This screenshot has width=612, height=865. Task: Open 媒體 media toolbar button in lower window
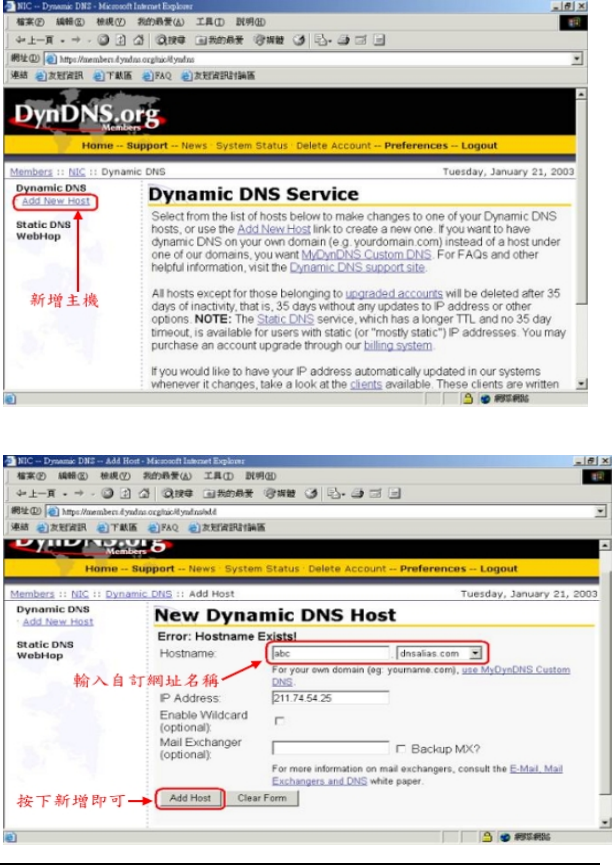click(280, 493)
